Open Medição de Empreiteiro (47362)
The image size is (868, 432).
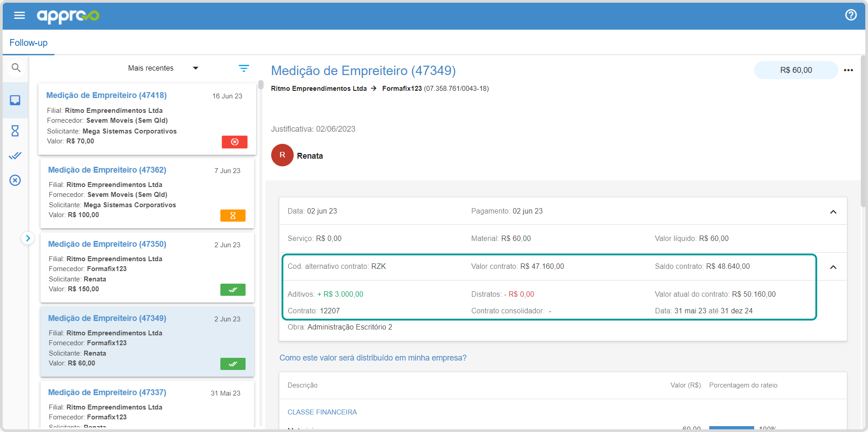[x=107, y=170]
